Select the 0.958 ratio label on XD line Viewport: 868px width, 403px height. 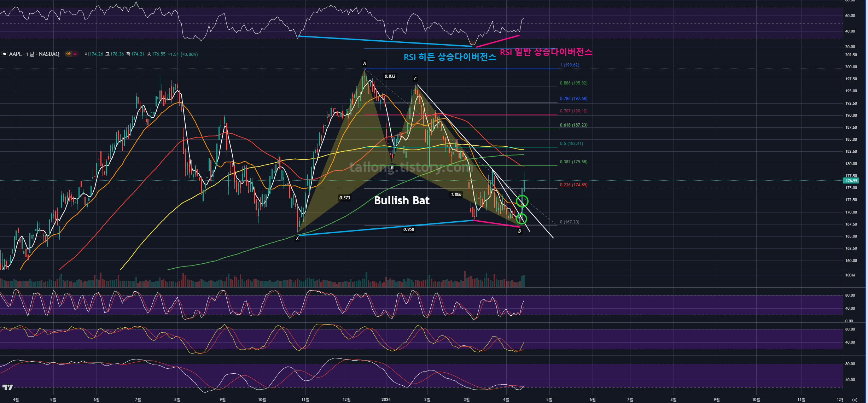point(409,229)
